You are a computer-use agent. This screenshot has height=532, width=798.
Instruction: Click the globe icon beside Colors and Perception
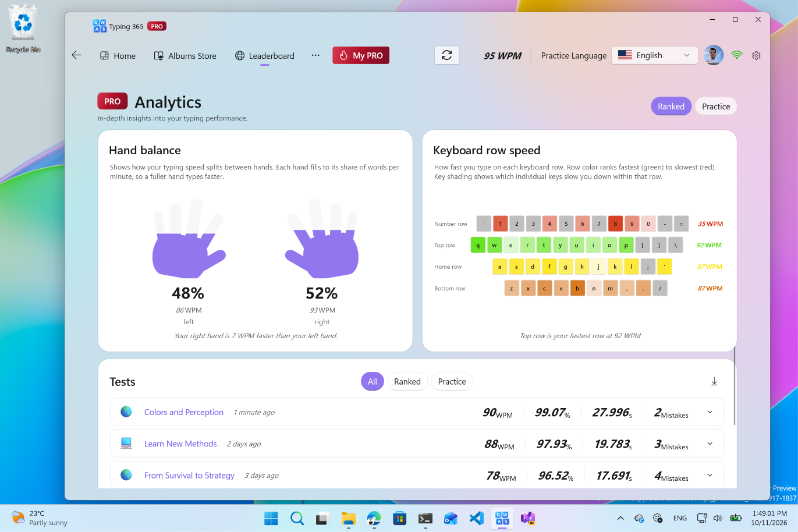[x=126, y=412]
